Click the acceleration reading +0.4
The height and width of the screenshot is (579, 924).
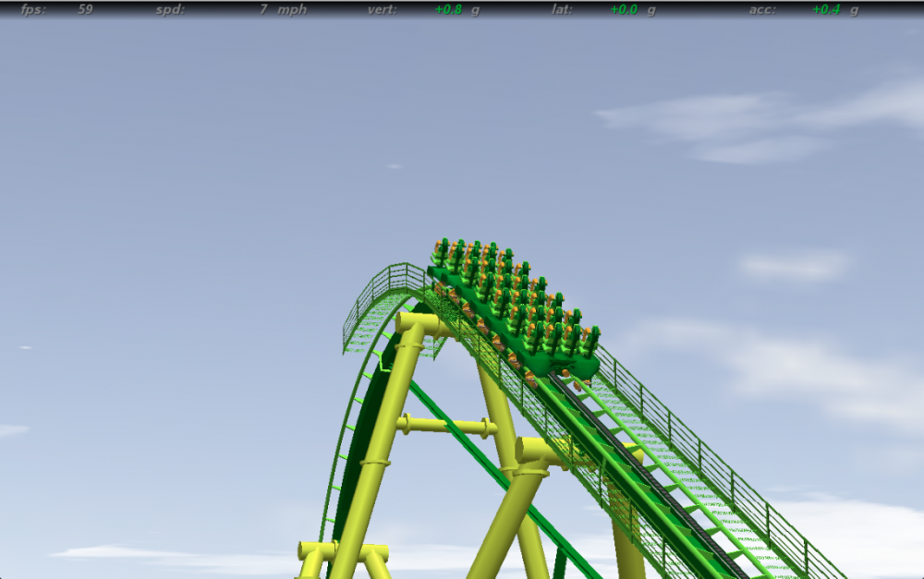(826, 9)
